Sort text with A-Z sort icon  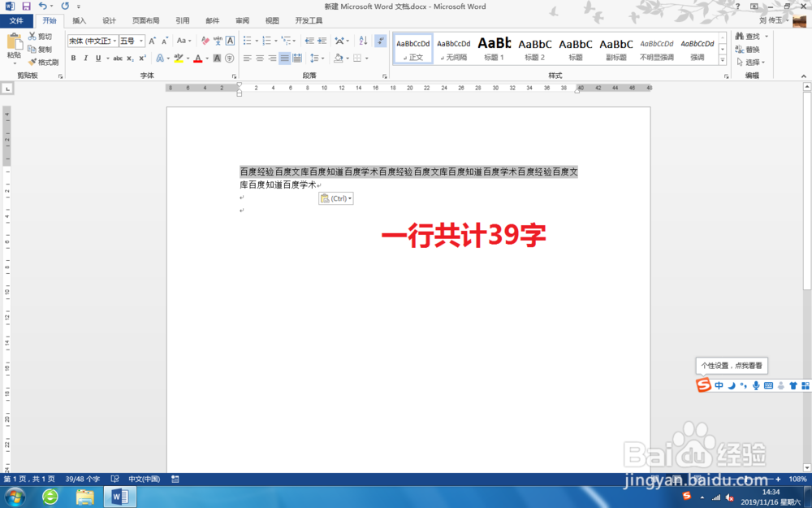[363, 41]
